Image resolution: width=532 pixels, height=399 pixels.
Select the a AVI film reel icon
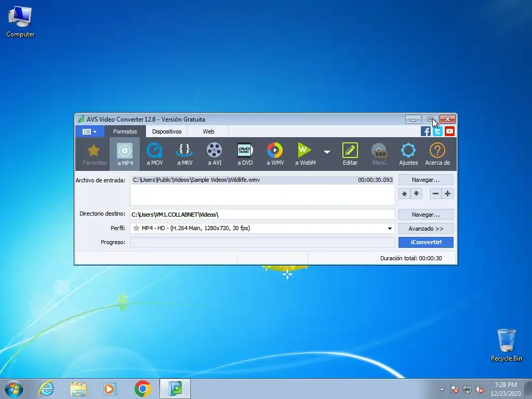(x=215, y=154)
